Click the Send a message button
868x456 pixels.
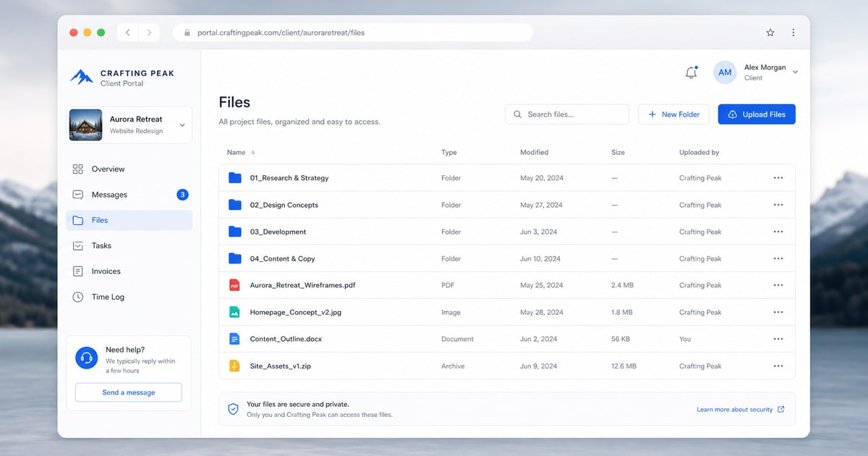tap(129, 392)
